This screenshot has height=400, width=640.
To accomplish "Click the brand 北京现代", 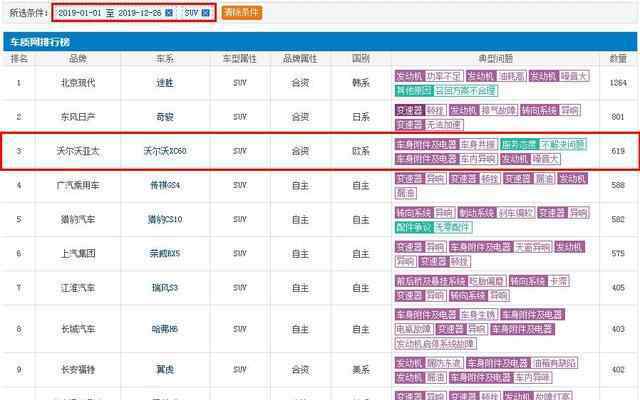I will click(x=78, y=83).
